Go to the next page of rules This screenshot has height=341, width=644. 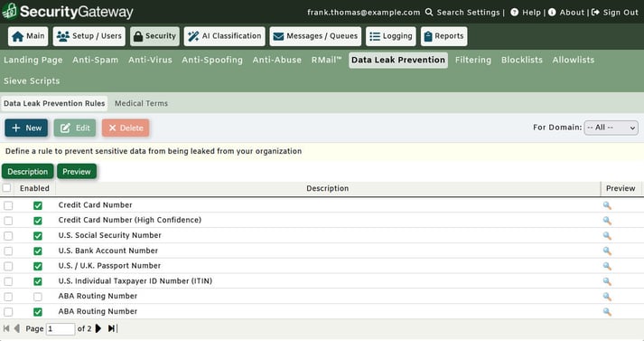(x=98, y=328)
